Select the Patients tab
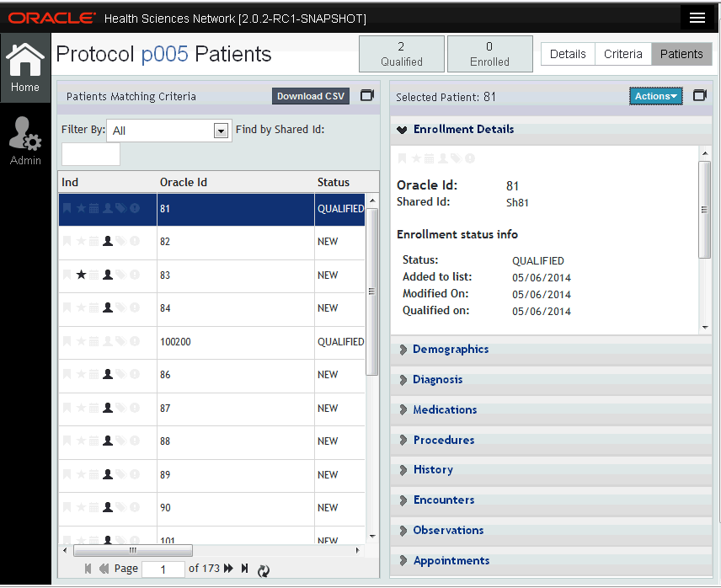The height and width of the screenshot is (588, 721). (x=681, y=54)
